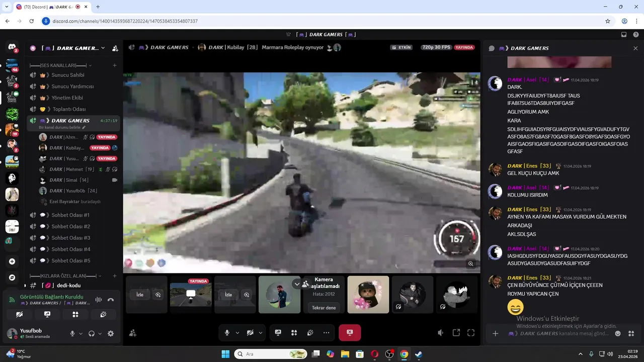The image size is (644, 362).
Task: Pop out the stream window
Action: pyautogui.click(x=456, y=333)
